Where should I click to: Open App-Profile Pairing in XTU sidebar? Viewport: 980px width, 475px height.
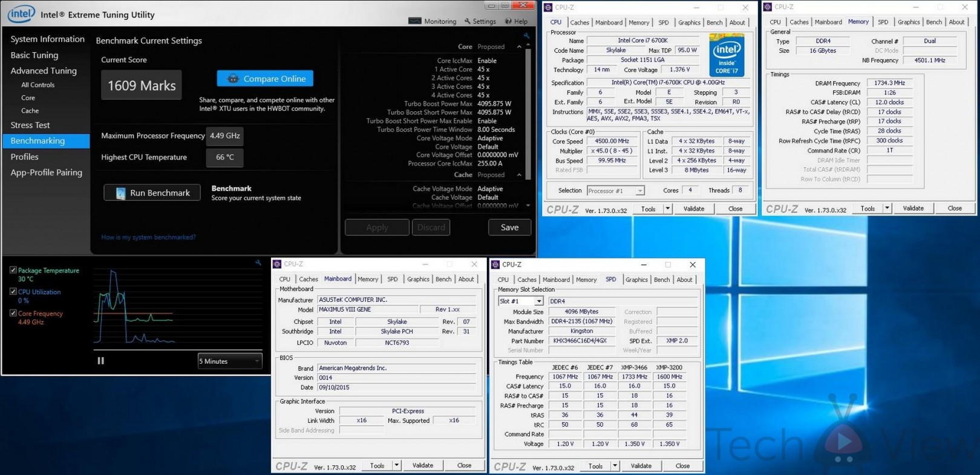tap(46, 172)
